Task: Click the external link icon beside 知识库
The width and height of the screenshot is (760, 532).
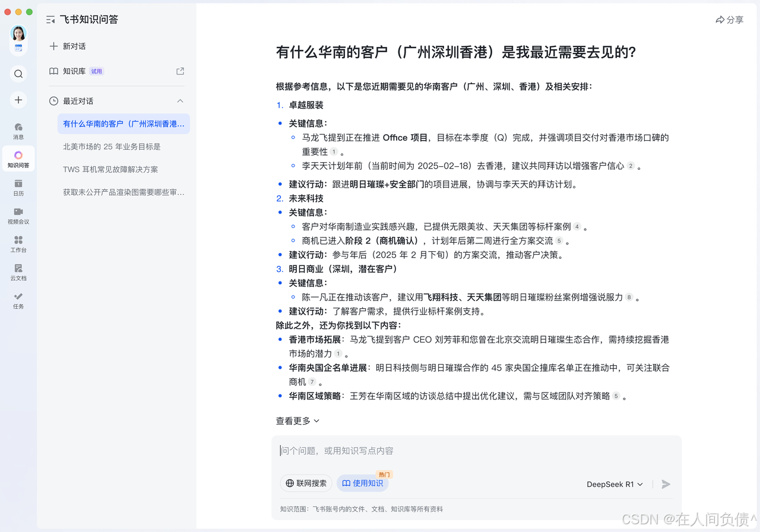Action: pyautogui.click(x=180, y=71)
